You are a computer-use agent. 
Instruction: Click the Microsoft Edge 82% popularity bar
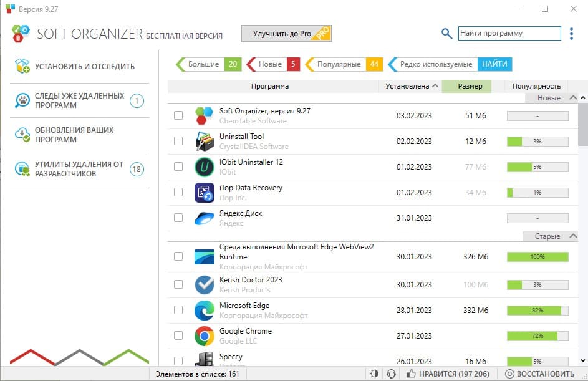click(537, 310)
